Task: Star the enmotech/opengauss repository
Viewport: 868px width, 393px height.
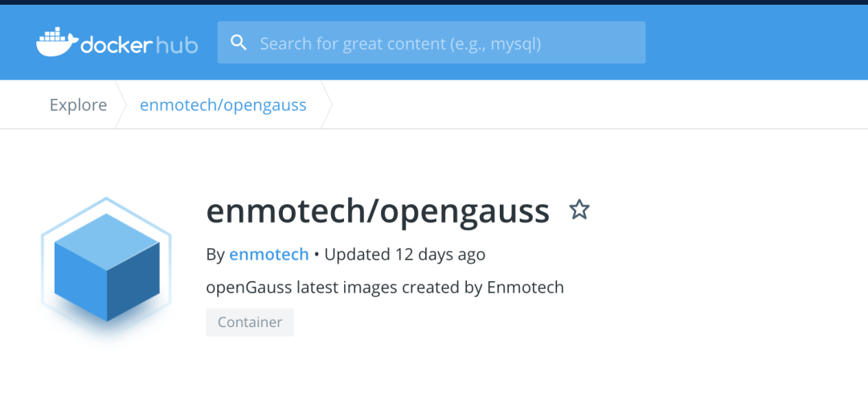Action: click(579, 211)
